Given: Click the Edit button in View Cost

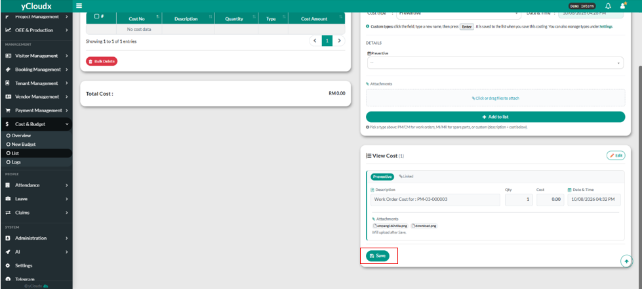Looking at the screenshot, I should (616, 156).
